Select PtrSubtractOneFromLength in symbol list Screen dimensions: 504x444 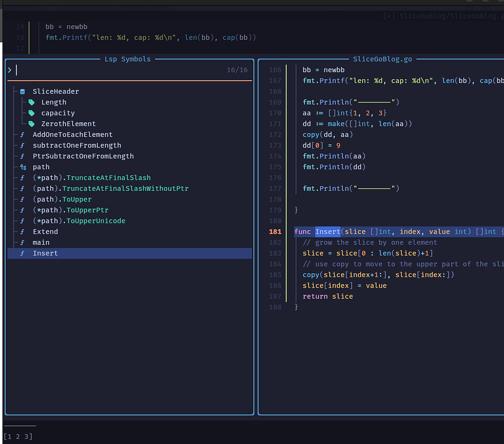83,156
